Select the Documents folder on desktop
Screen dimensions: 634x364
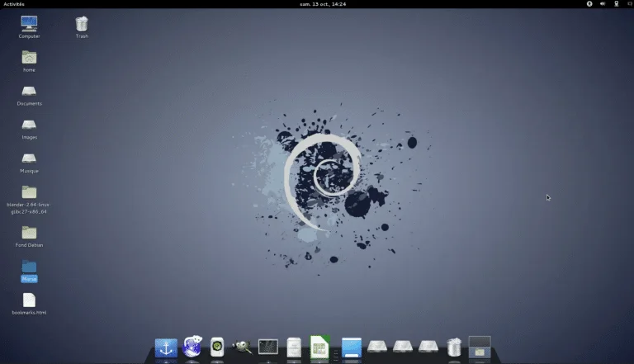click(29, 92)
